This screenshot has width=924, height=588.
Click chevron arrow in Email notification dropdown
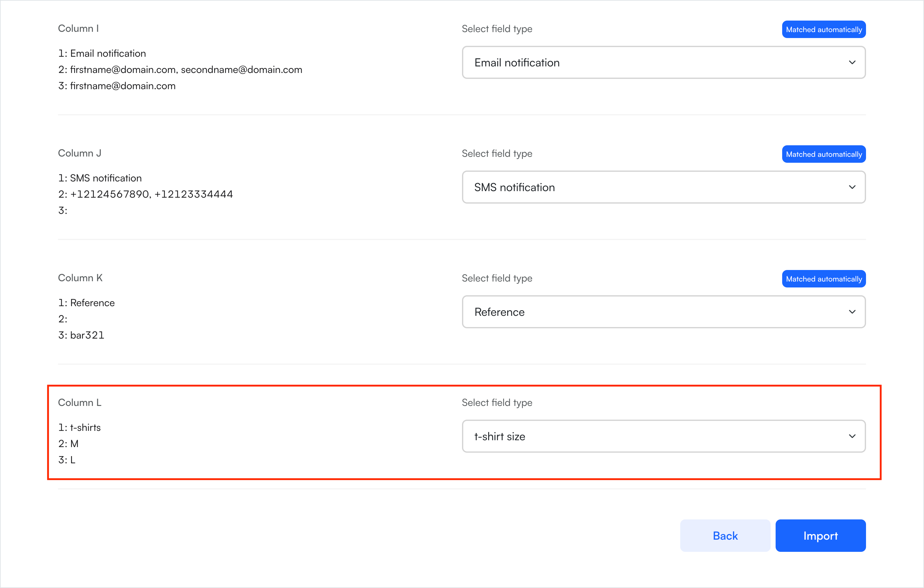(x=852, y=63)
